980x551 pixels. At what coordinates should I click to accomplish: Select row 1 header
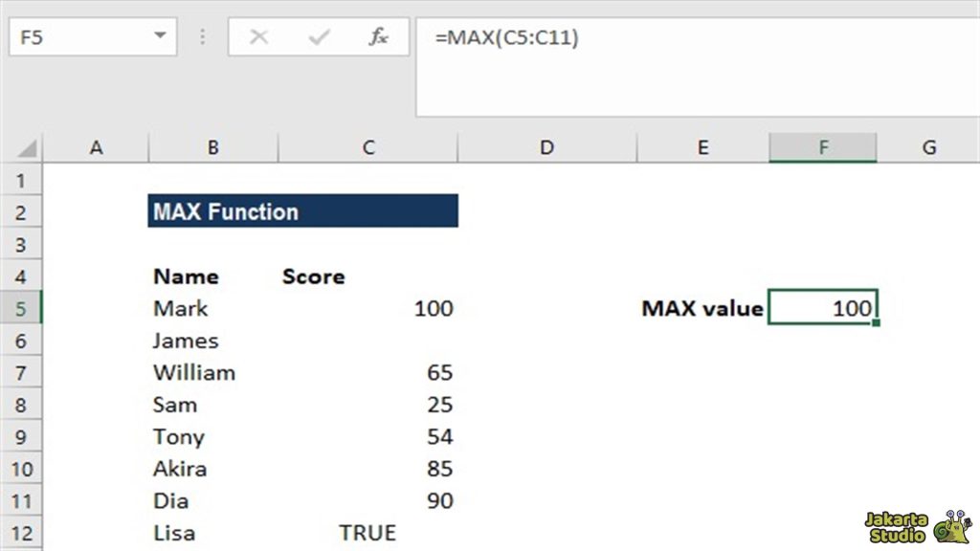[21, 181]
